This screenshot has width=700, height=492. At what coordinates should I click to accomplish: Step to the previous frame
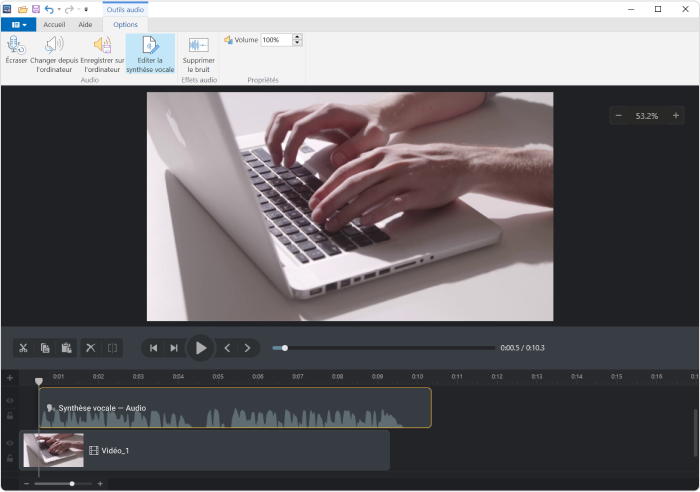tap(227, 348)
